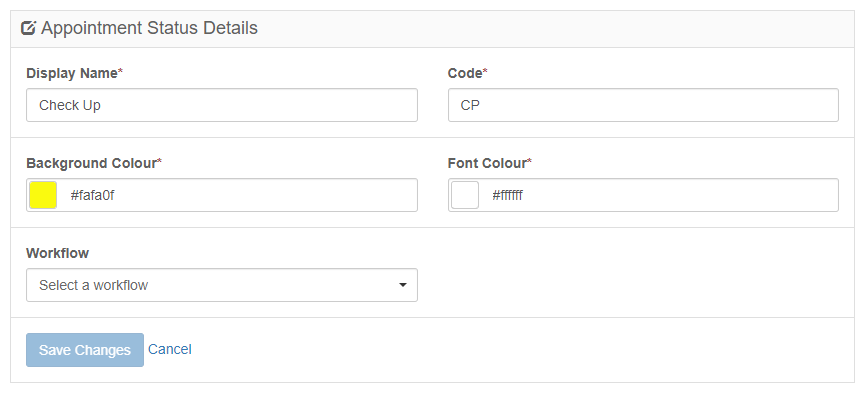Click the Workflow label
The height and width of the screenshot is (394, 867).
pos(58,254)
